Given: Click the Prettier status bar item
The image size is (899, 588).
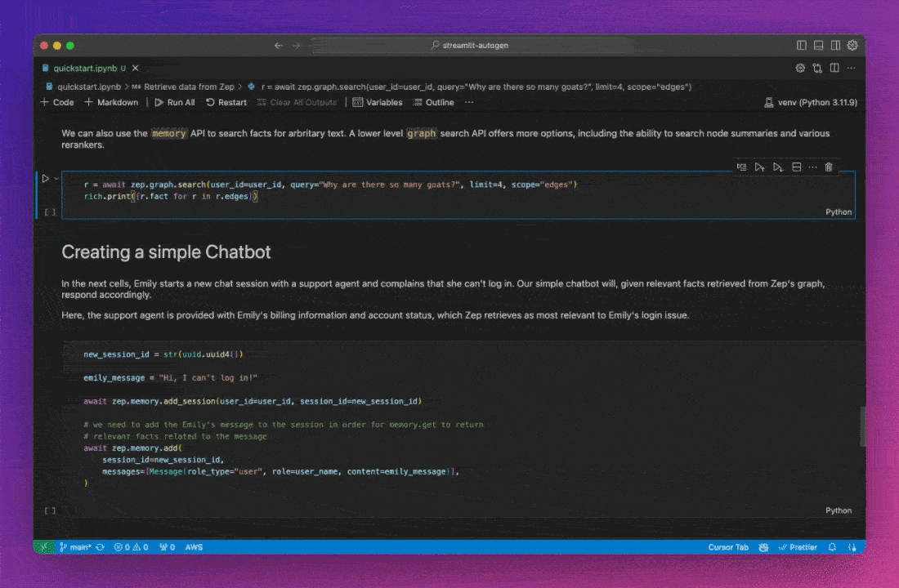Looking at the screenshot, I should [x=798, y=547].
